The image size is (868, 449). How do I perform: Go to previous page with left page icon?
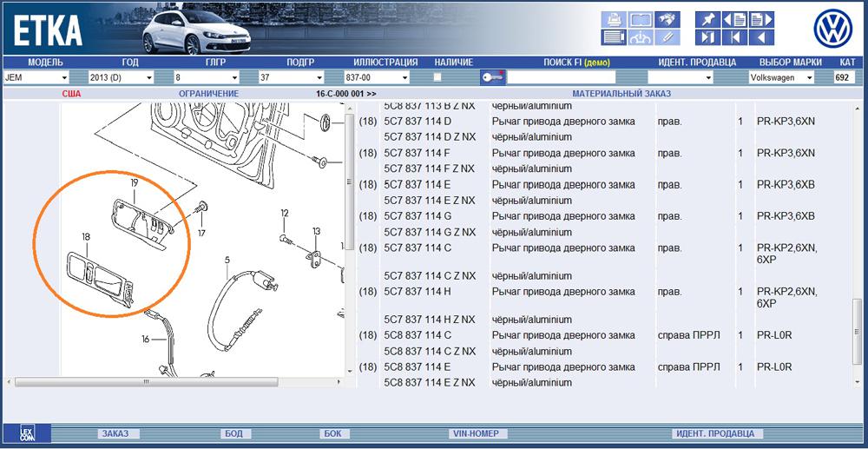[x=734, y=20]
